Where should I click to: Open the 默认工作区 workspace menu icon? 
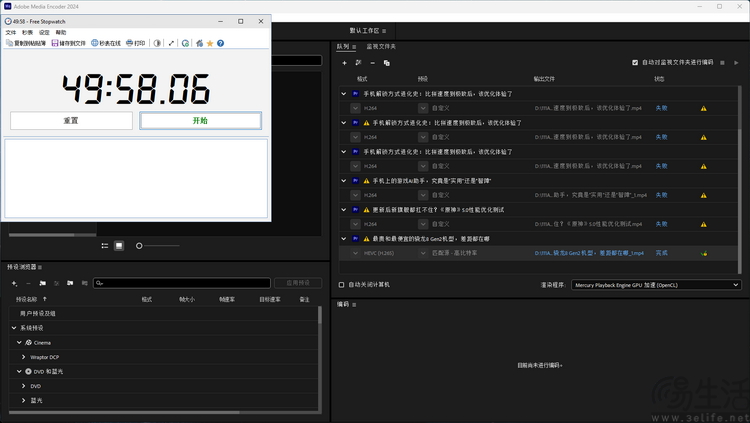point(384,31)
